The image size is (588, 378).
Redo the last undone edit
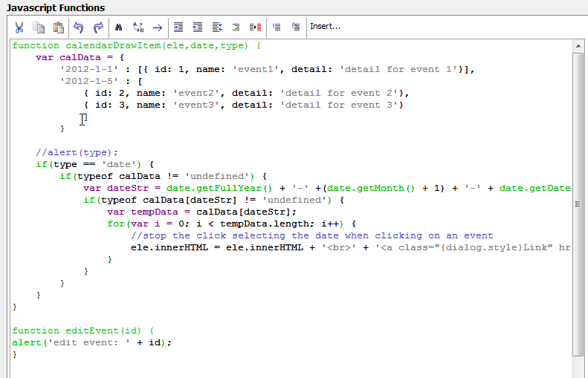click(x=98, y=27)
